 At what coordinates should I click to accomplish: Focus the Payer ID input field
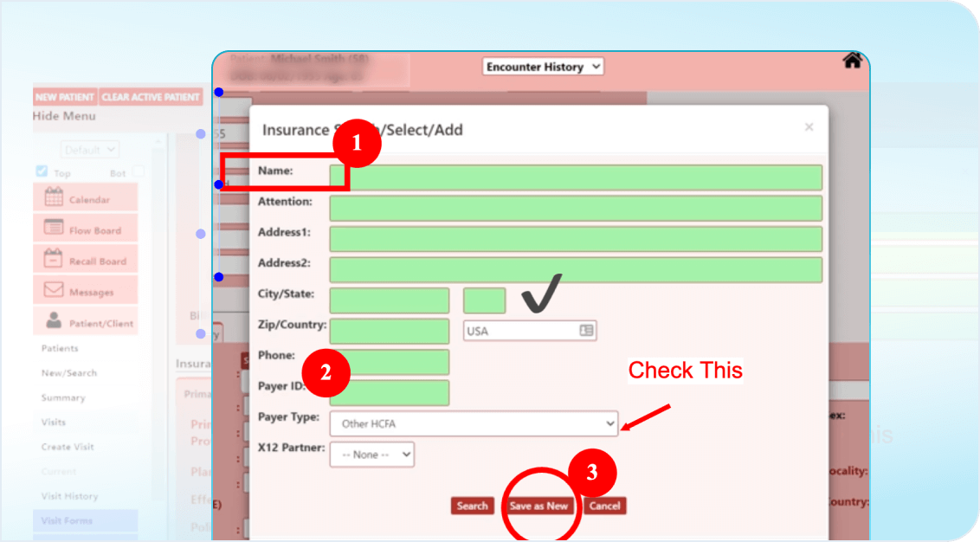click(390, 392)
